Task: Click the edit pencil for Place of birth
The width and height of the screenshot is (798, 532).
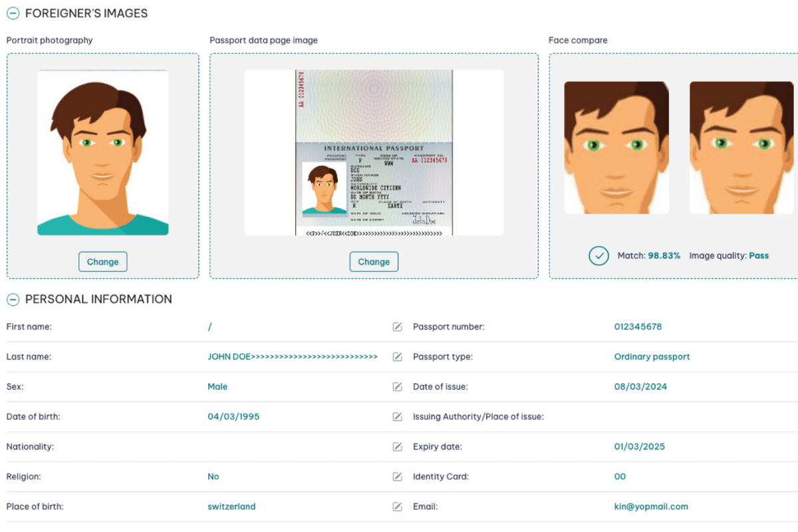Action: 398,507
